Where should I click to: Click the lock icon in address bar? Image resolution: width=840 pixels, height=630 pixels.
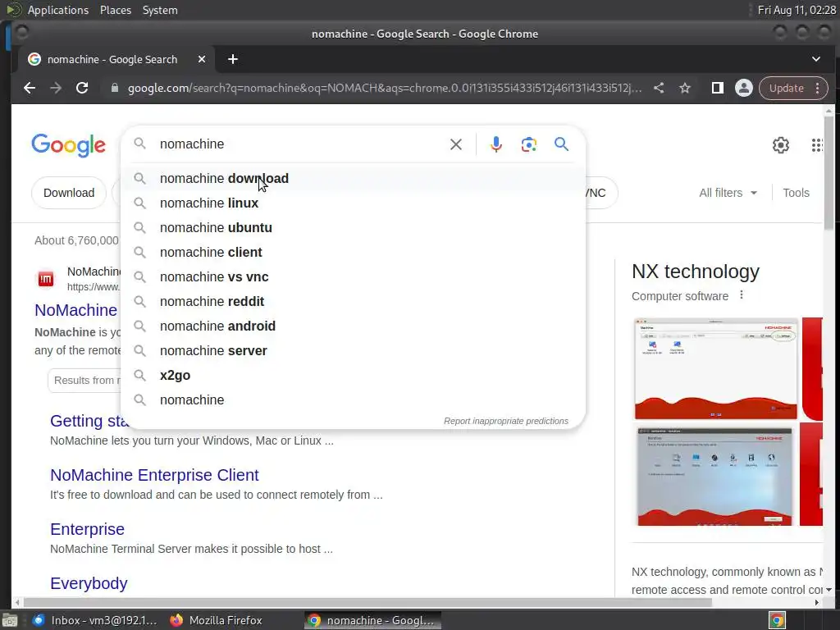coord(115,88)
